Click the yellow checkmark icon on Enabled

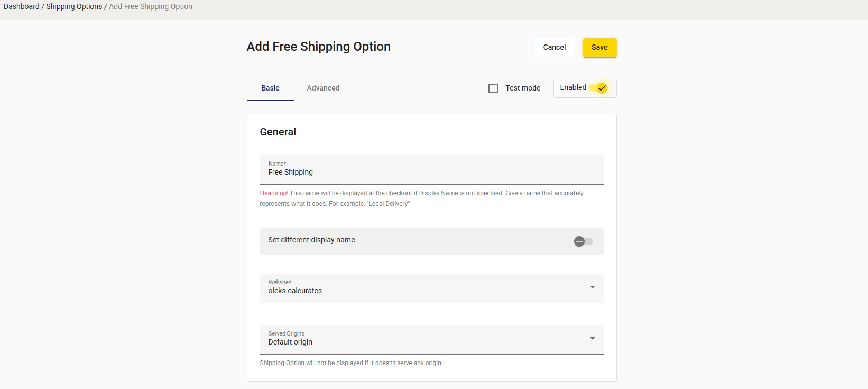coord(602,88)
